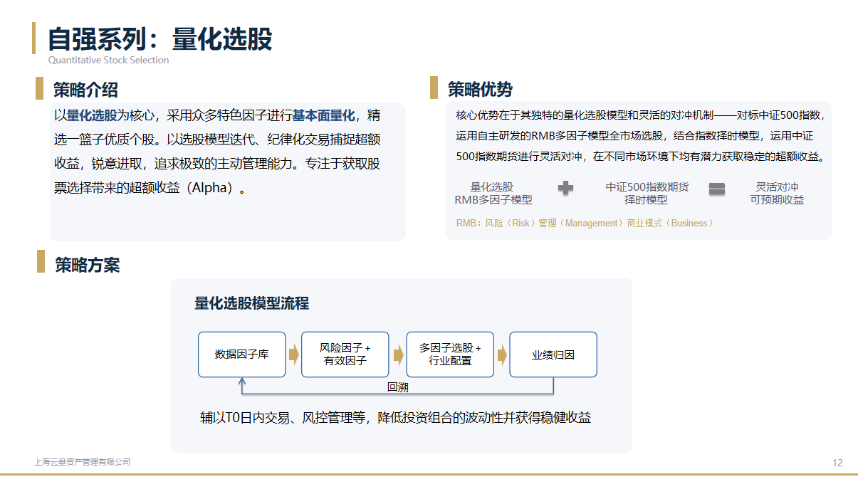The image size is (858, 504).
Task: Select the 多因子选股+行业配置 box
Action: [x=450, y=355]
